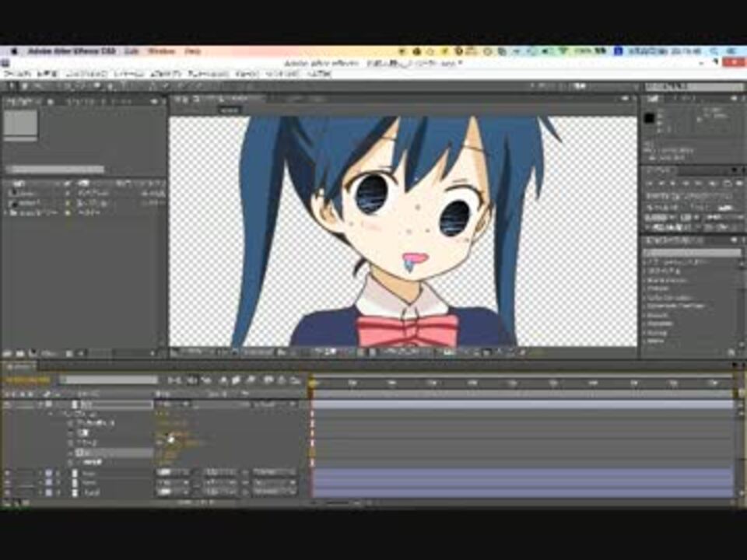Expand the Channel effects category

click(x=645, y=289)
